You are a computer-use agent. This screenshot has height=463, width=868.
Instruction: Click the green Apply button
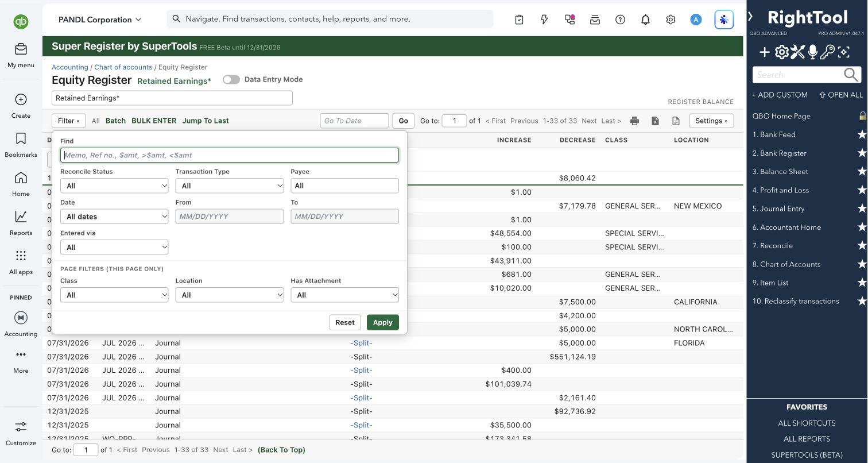pos(383,322)
